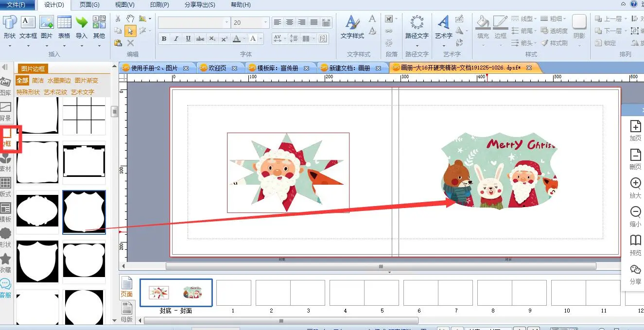The width and height of the screenshot is (644, 330).
Task: Open 预览 preview
Action: coord(635,245)
